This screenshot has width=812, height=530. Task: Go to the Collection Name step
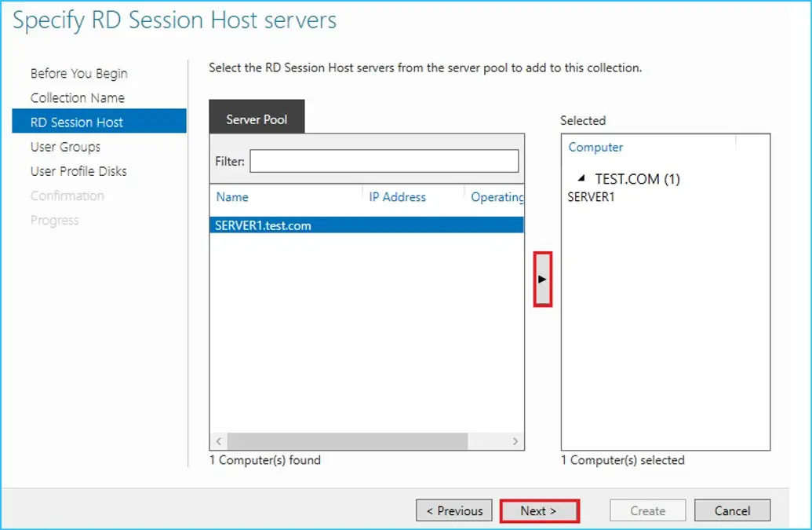point(77,97)
